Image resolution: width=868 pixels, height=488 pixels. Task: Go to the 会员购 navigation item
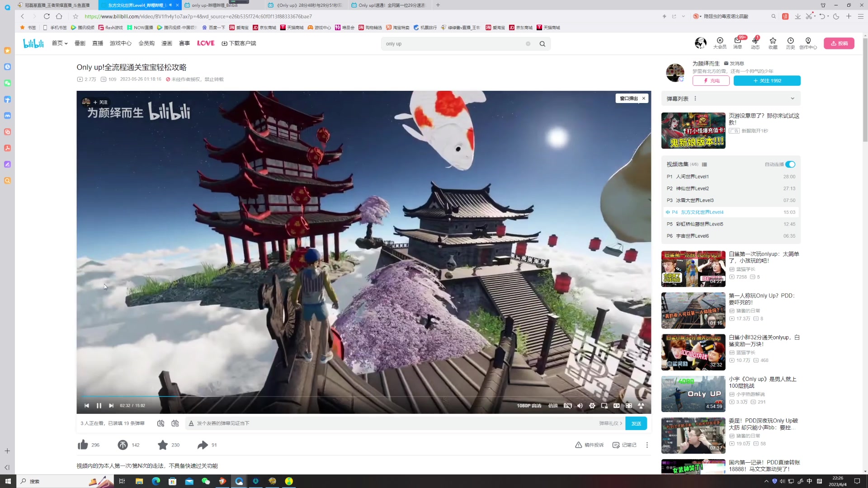tap(146, 43)
